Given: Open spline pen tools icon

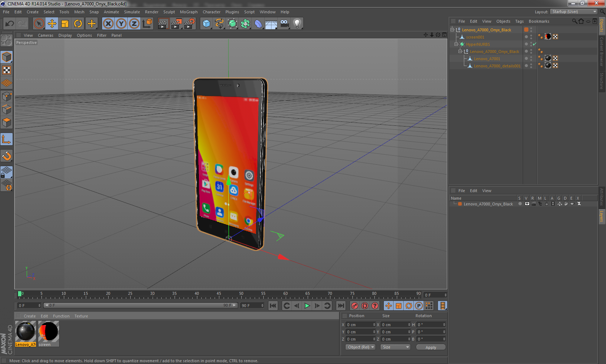Looking at the screenshot, I should 219,24.
